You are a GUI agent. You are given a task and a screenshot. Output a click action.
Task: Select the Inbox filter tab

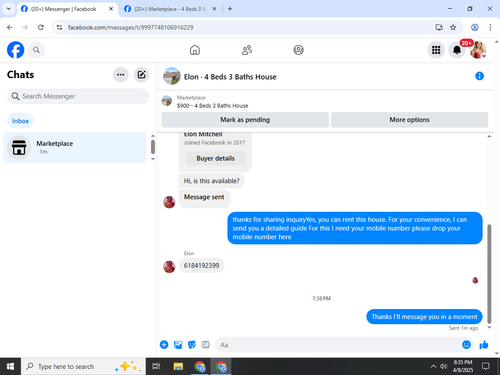20,121
